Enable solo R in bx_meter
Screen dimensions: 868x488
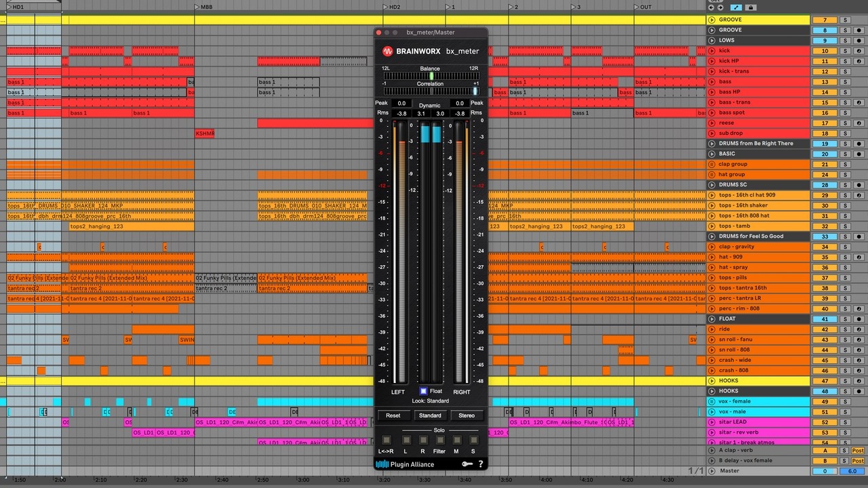pos(422,441)
